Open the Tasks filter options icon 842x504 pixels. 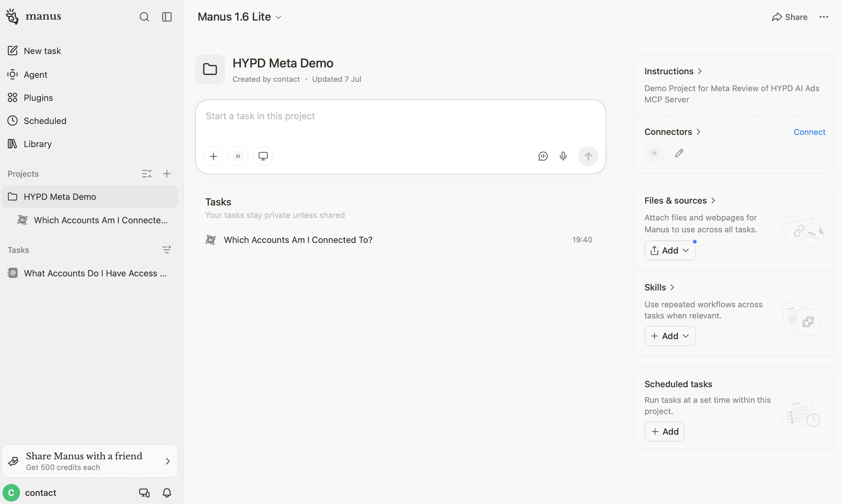point(166,250)
